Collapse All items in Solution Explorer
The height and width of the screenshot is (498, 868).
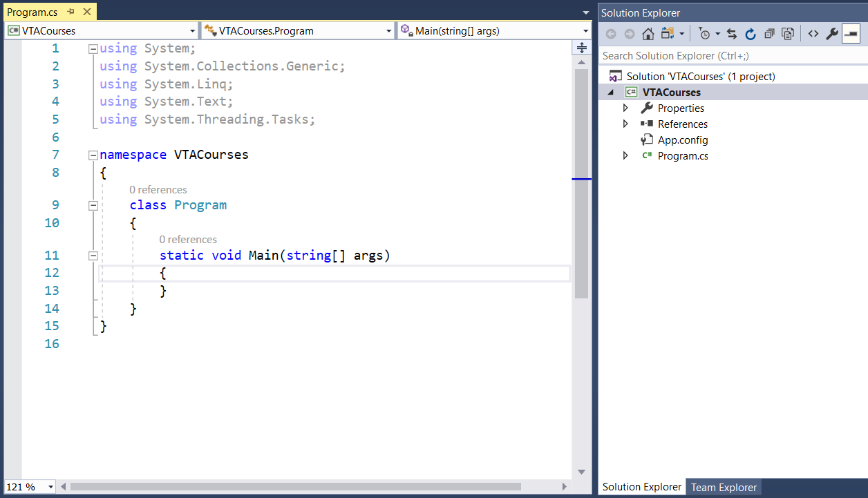click(769, 34)
